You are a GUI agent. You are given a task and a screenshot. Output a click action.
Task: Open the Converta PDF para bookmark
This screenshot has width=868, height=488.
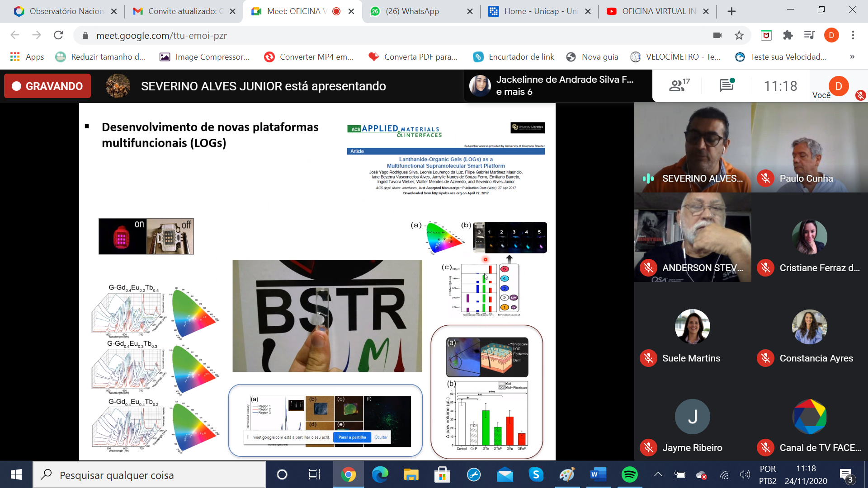pyautogui.click(x=413, y=57)
